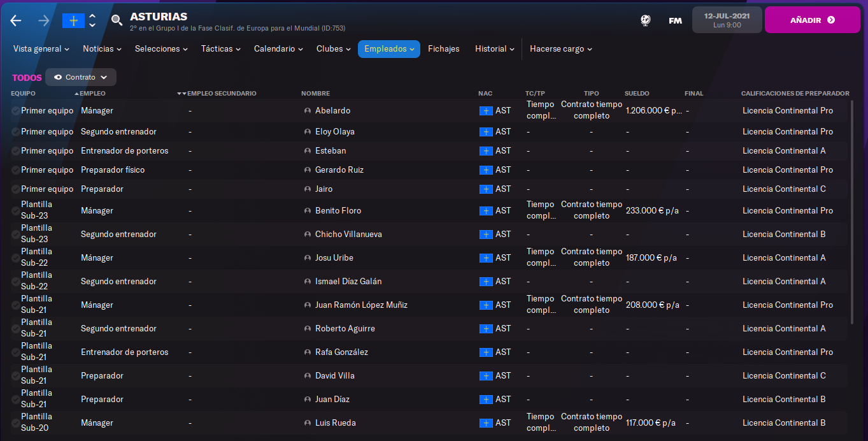Expand the Hacerse cargo menu

[561, 49]
